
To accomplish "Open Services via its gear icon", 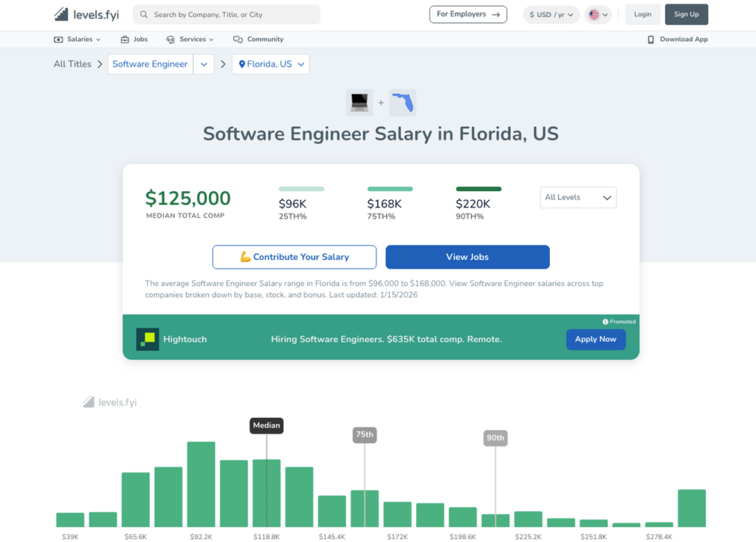I will point(172,39).
